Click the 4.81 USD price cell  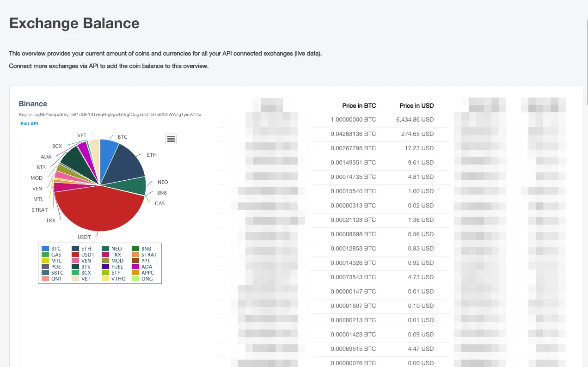tap(422, 177)
